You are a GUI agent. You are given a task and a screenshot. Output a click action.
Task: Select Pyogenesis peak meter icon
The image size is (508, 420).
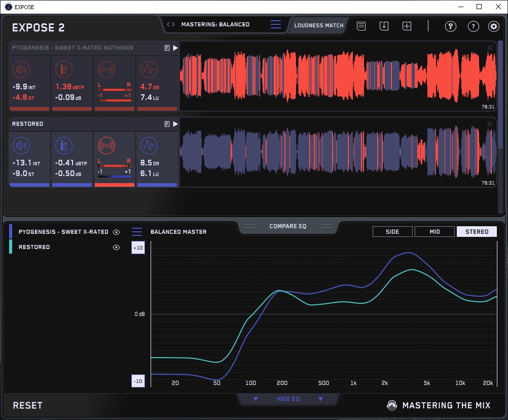(64, 69)
